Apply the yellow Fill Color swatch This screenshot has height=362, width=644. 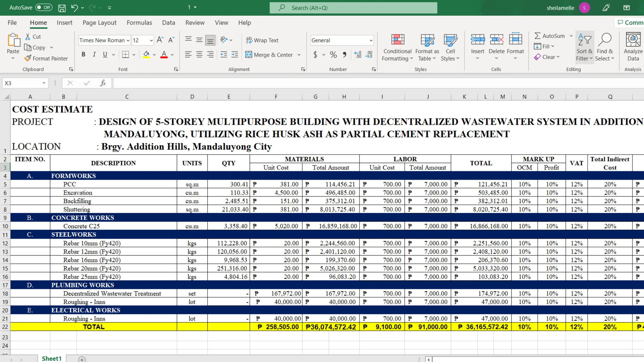point(146,55)
